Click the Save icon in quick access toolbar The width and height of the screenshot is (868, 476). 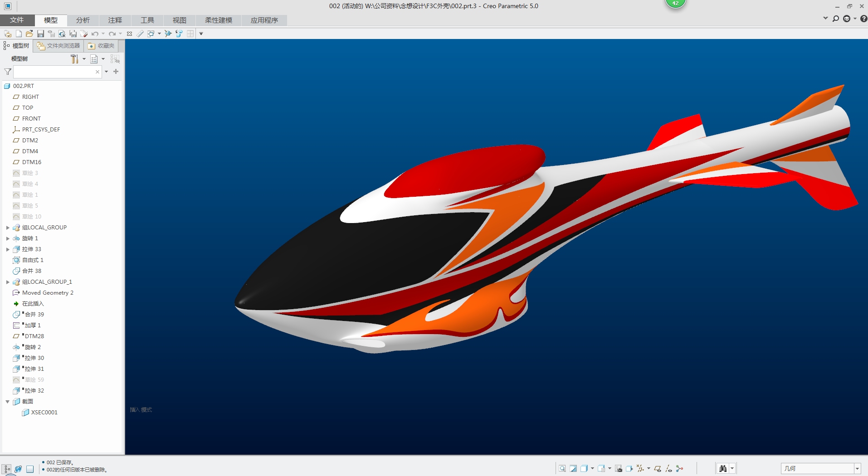point(40,34)
